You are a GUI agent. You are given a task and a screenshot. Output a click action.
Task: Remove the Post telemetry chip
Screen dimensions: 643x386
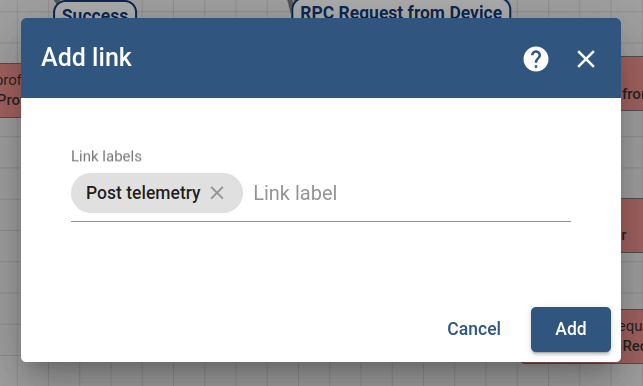point(217,193)
